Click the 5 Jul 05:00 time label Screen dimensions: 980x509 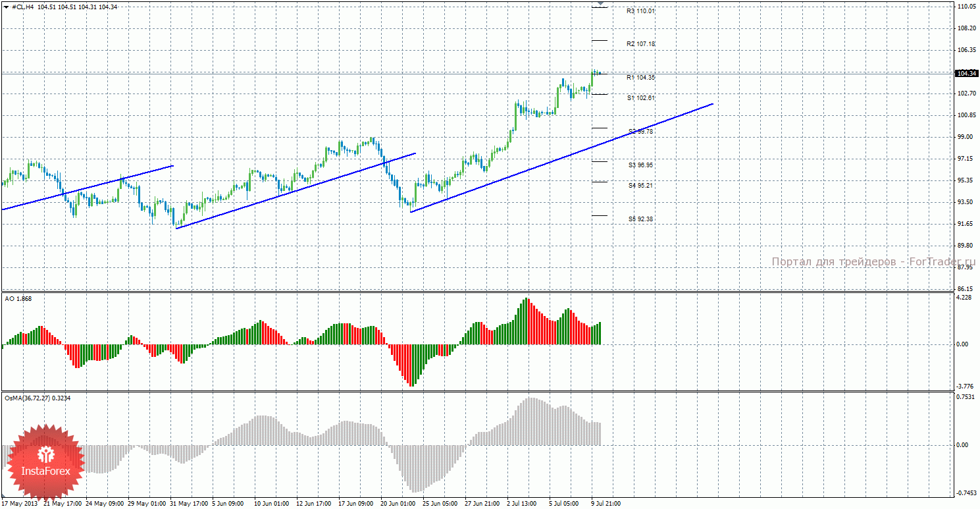tap(565, 504)
